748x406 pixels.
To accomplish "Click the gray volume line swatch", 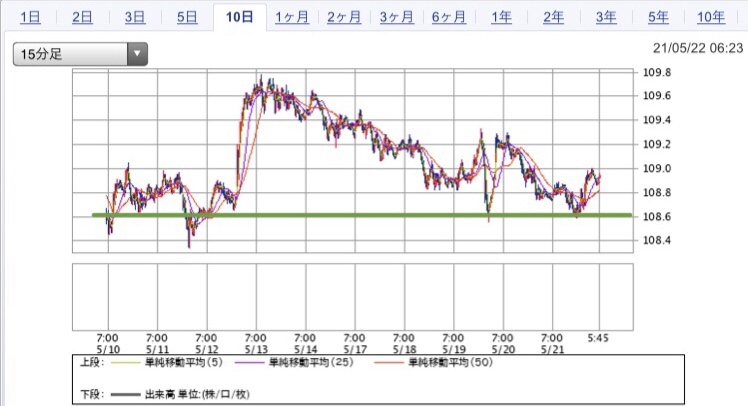I will tap(125, 395).
